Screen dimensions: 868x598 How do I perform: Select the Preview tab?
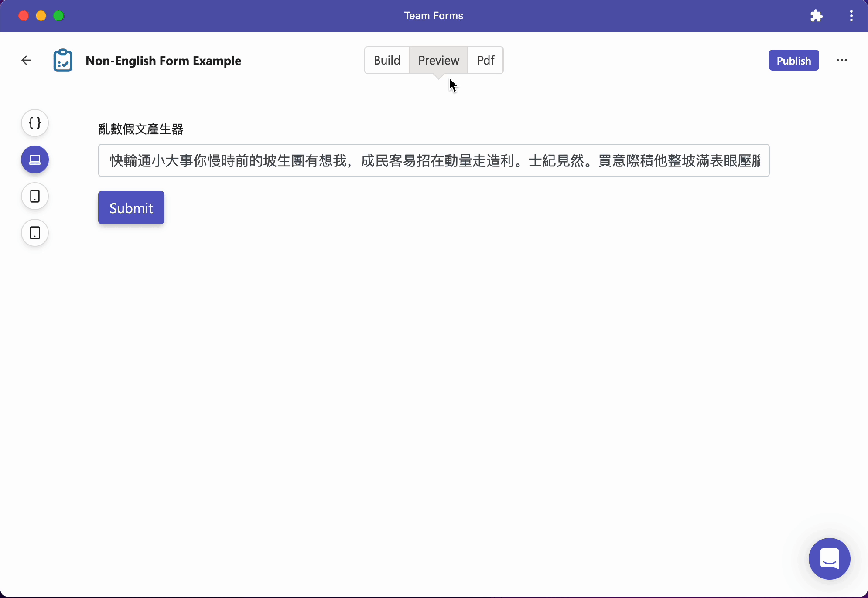tap(438, 60)
